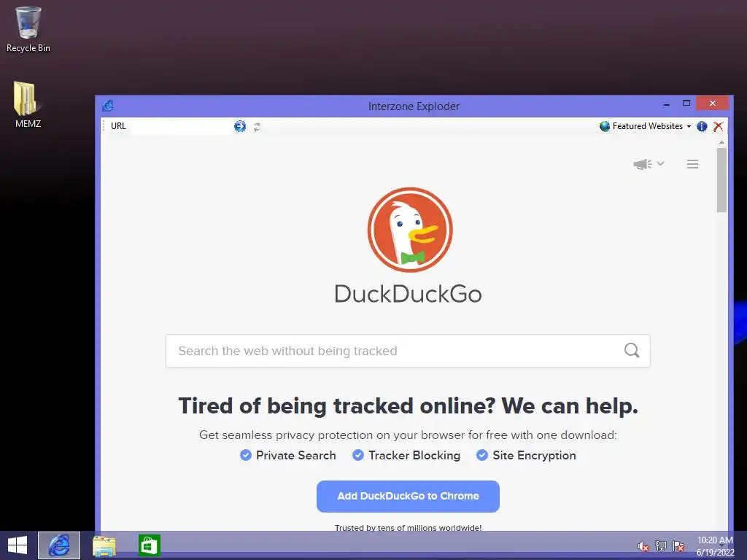Open the Windows Start button
This screenshot has width=747, height=560.
(x=18, y=545)
